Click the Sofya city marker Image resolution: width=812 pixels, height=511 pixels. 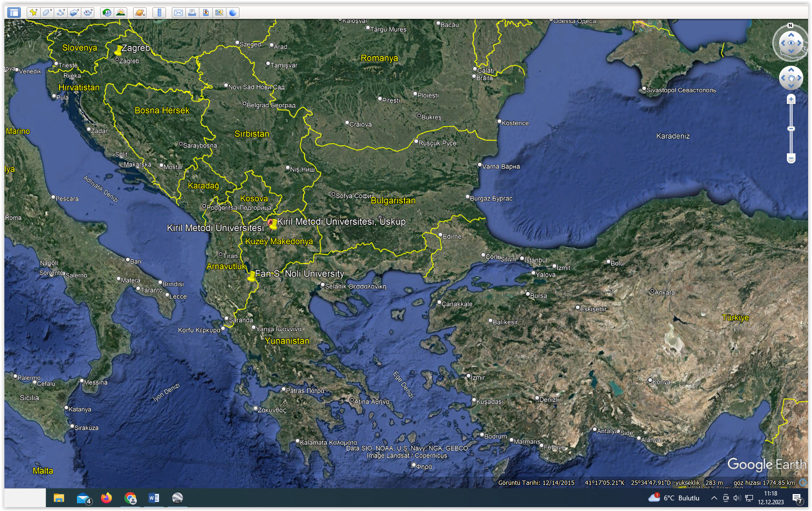point(333,194)
